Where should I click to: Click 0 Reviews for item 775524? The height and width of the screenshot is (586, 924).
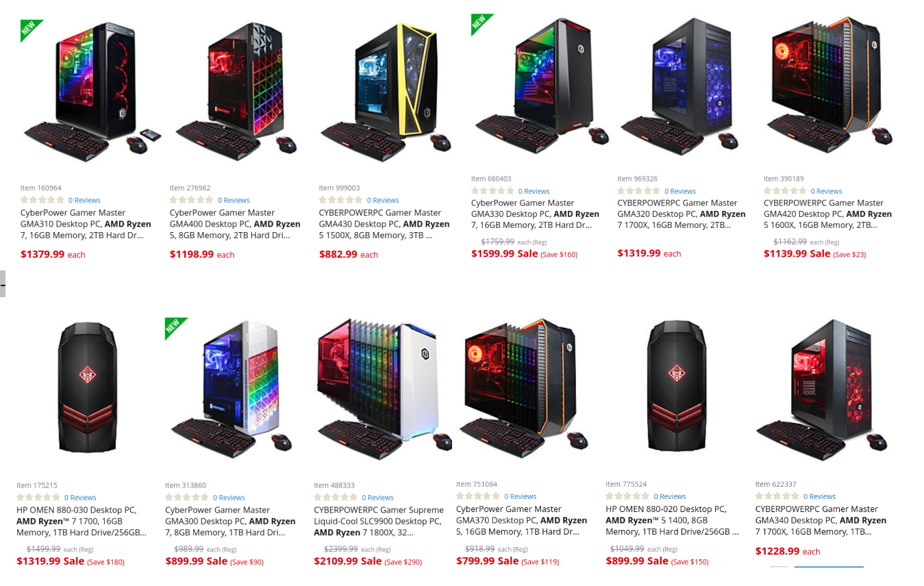(x=669, y=496)
